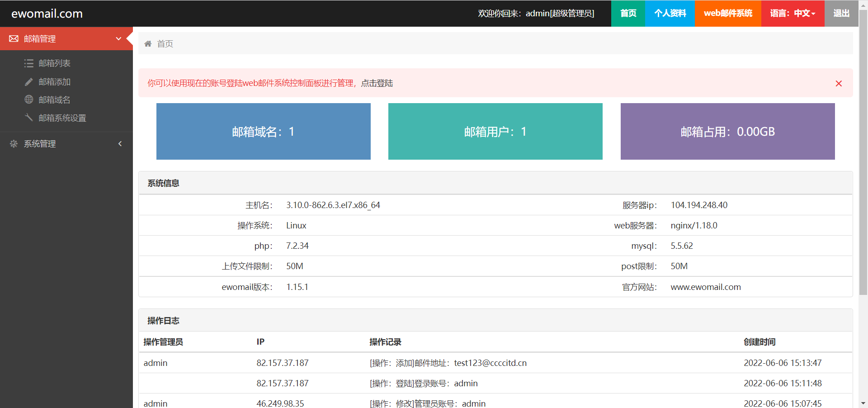Click the ewomail.com logo text
Screen dimensions: 868x408
click(x=47, y=14)
